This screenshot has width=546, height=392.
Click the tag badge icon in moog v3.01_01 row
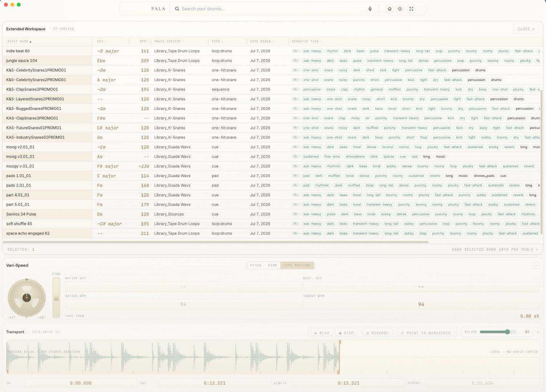[x=296, y=156]
